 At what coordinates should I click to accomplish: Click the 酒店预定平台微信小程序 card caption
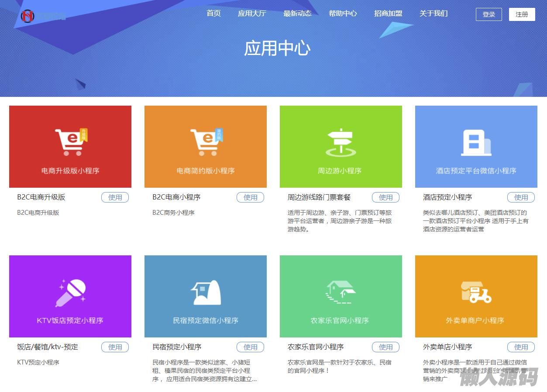point(476,171)
